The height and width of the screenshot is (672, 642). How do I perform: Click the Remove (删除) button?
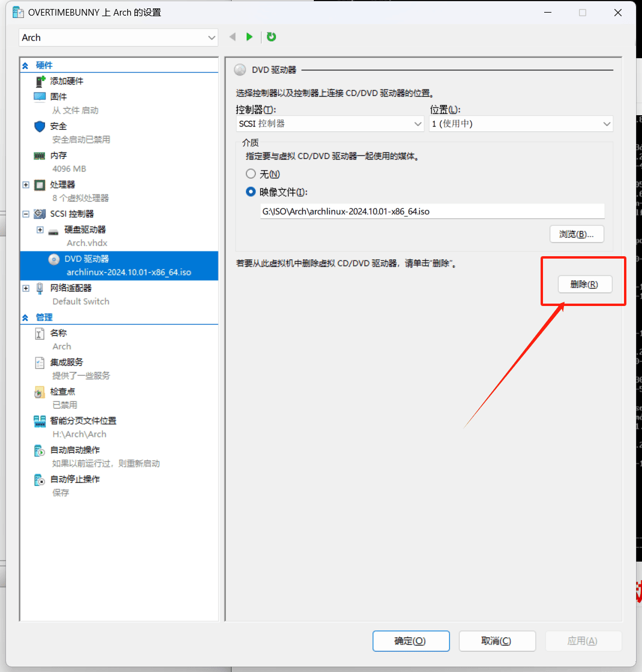pyautogui.click(x=584, y=285)
